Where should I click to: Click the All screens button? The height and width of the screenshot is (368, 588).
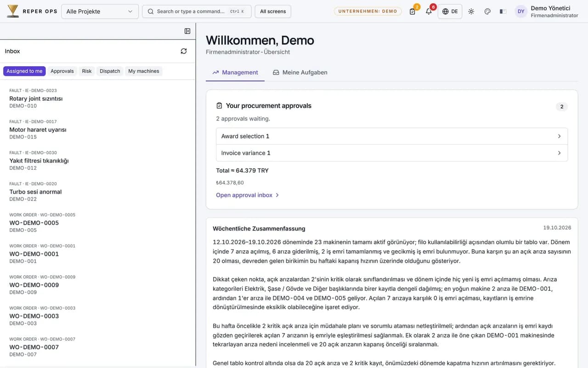click(x=273, y=11)
